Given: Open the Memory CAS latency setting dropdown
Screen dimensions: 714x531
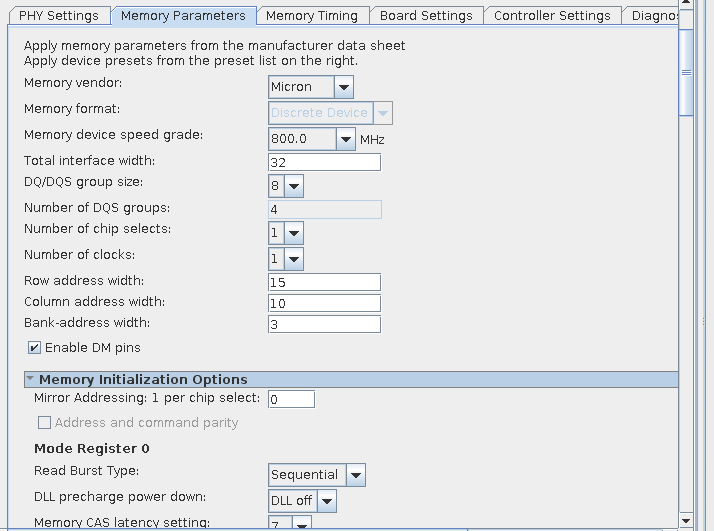Looking at the screenshot, I should click(x=301, y=523).
